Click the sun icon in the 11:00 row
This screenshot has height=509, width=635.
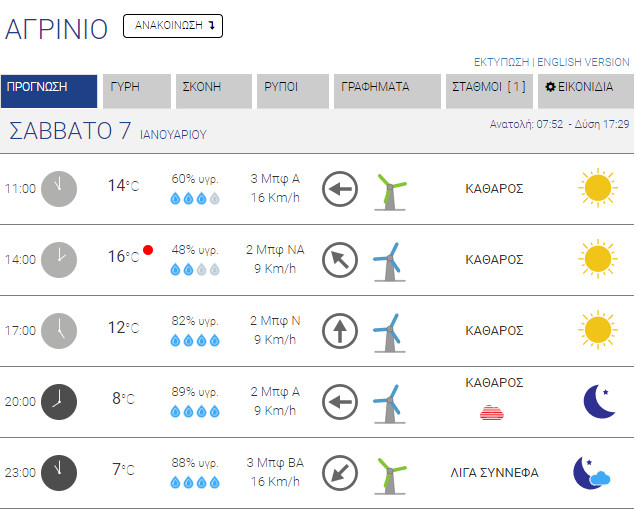point(597,188)
